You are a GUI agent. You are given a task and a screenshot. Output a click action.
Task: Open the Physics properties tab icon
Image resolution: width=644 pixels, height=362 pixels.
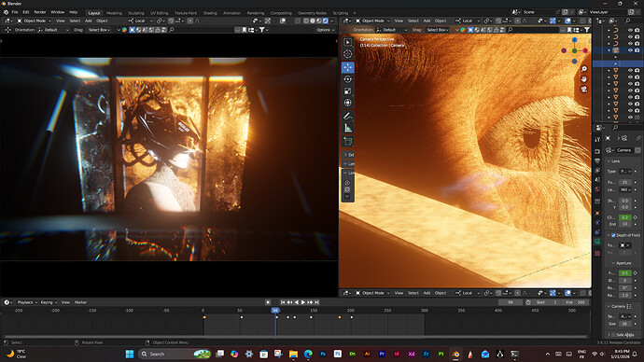[x=597, y=222]
